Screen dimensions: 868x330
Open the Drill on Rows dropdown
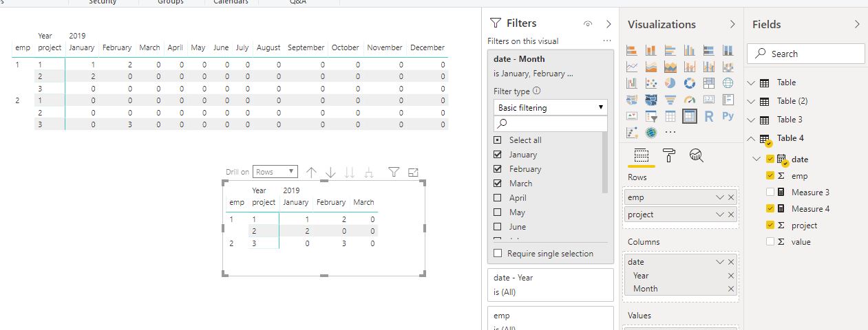pos(275,172)
